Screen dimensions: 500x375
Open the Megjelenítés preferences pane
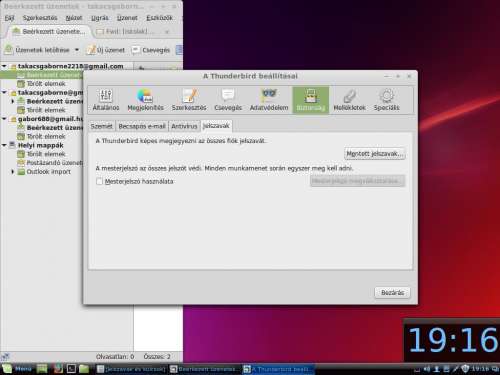click(145, 100)
